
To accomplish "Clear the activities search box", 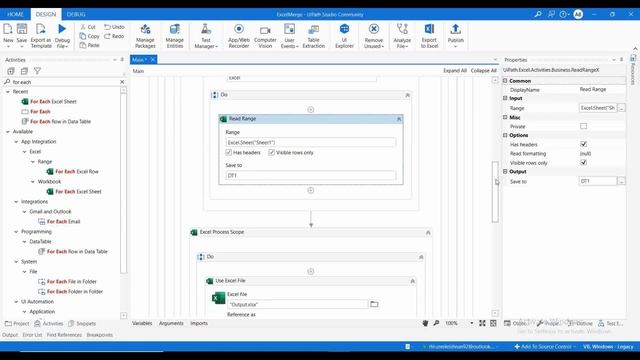I will pyautogui.click(x=122, y=82).
